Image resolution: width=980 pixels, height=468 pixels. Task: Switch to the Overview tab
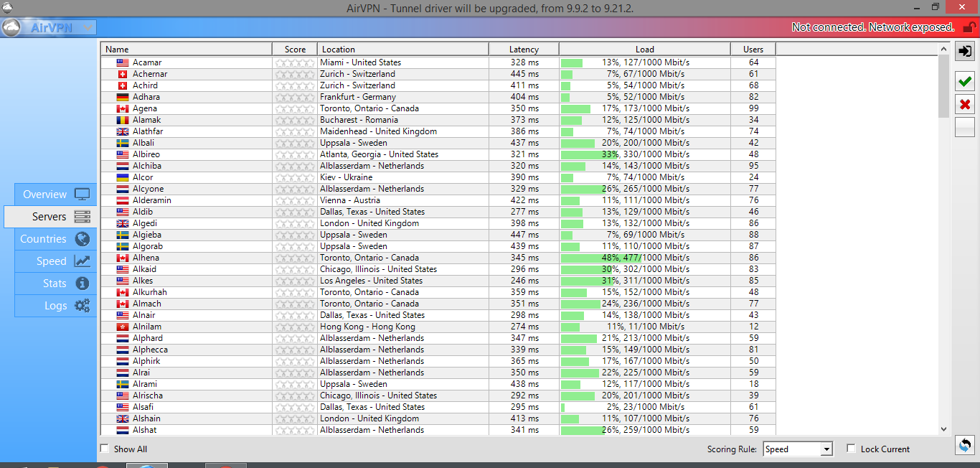point(55,195)
